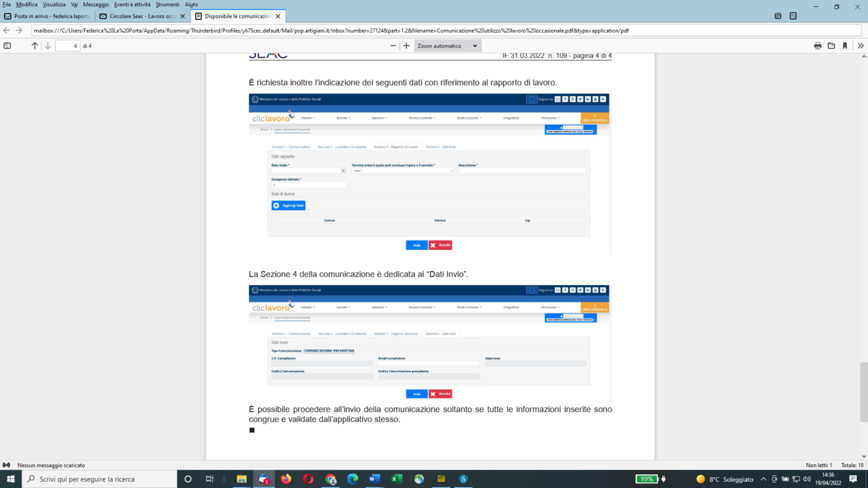Open the Messaggio menu
The height and width of the screenshot is (488, 868).
pos(96,4)
